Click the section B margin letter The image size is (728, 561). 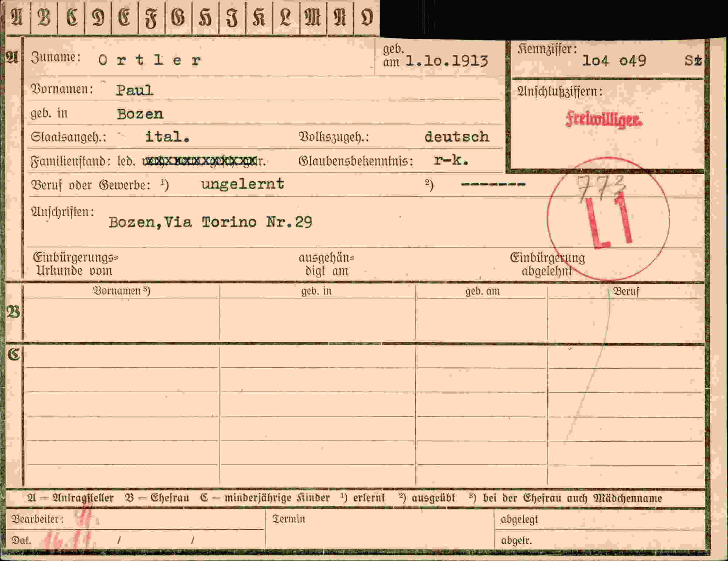click(x=13, y=313)
